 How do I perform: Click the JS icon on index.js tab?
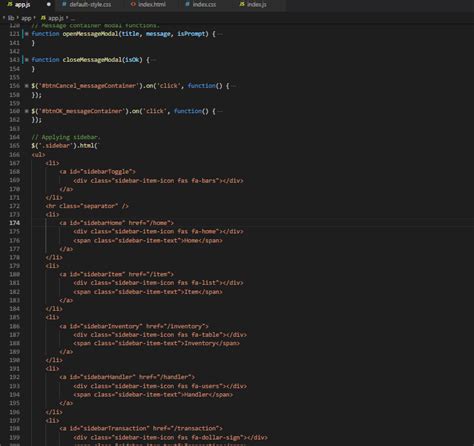(242, 4)
